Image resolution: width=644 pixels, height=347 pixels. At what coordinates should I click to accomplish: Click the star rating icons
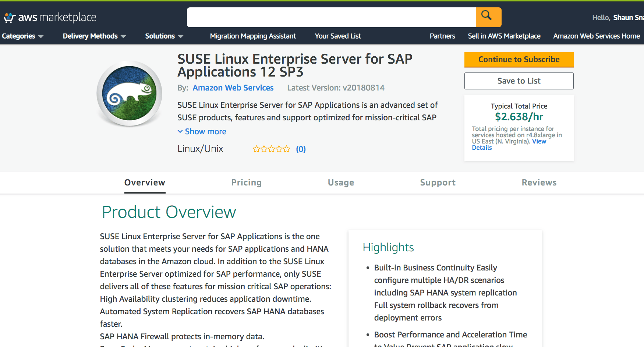click(x=271, y=149)
